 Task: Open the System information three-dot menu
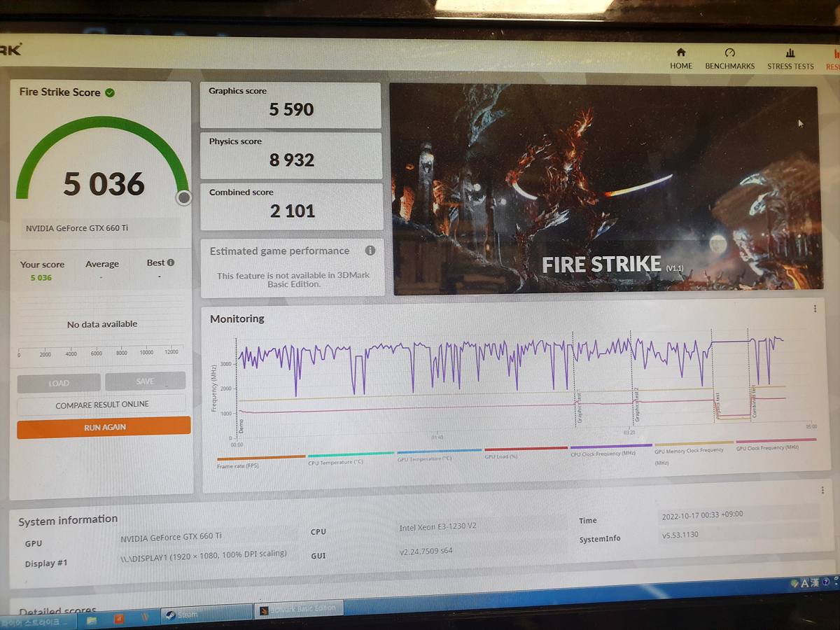[822, 491]
